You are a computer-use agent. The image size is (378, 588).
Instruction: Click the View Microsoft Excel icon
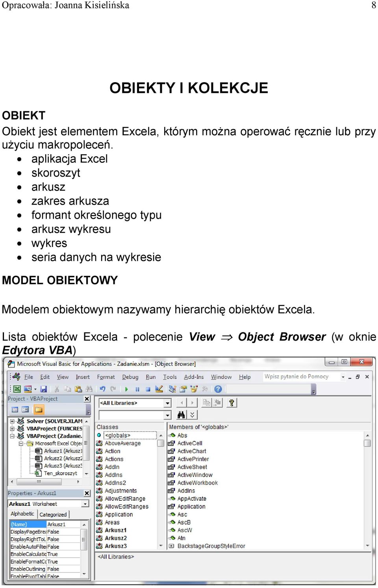17,389
